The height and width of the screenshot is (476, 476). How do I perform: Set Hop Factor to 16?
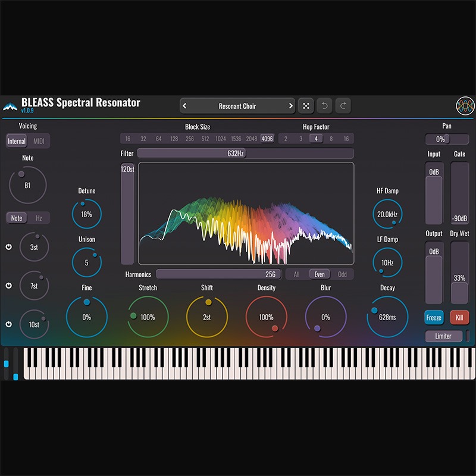click(x=346, y=139)
